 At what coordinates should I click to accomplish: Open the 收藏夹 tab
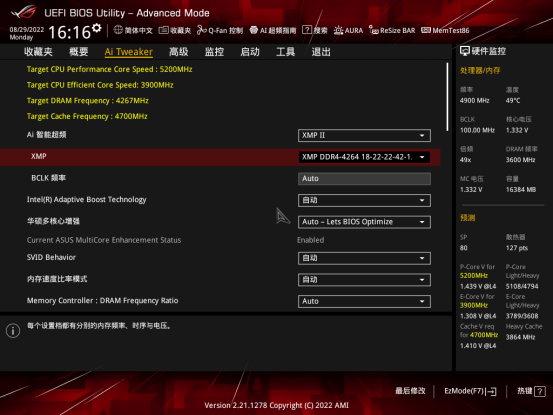pos(38,52)
